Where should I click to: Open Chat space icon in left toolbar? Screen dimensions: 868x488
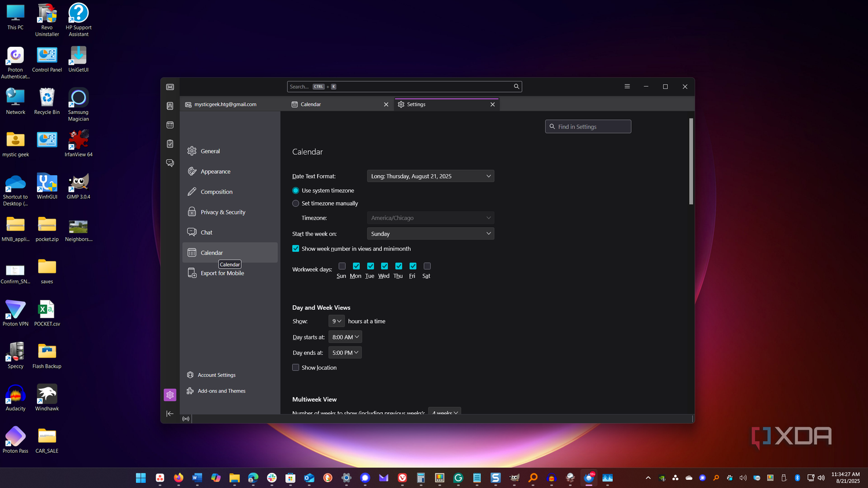coord(170,163)
